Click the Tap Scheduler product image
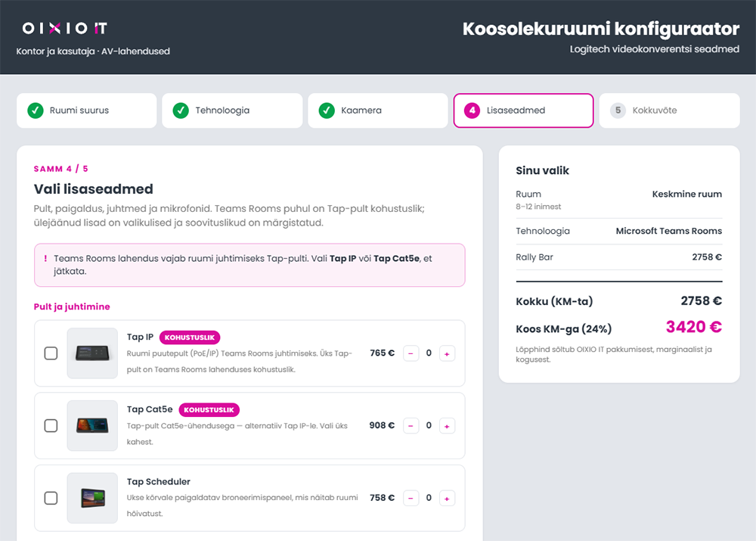 coord(92,498)
